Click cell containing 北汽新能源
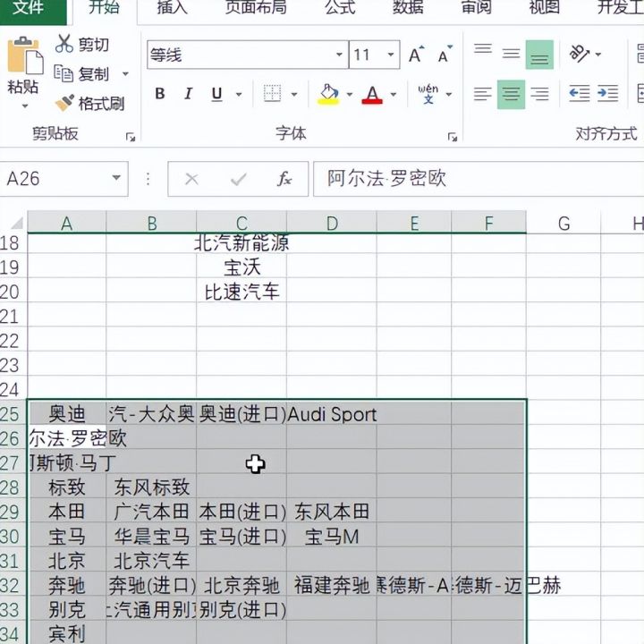The width and height of the screenshot is (644, 644). click(x=241, y=242)
